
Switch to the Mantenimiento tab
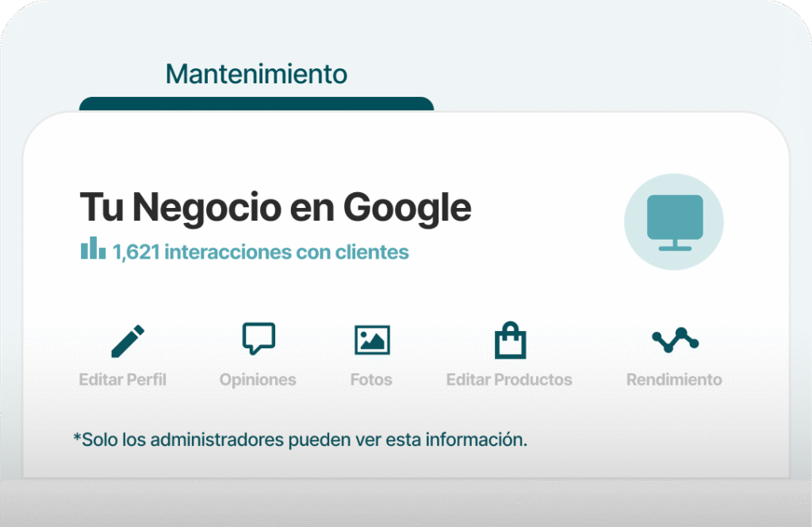pos(256,75)
